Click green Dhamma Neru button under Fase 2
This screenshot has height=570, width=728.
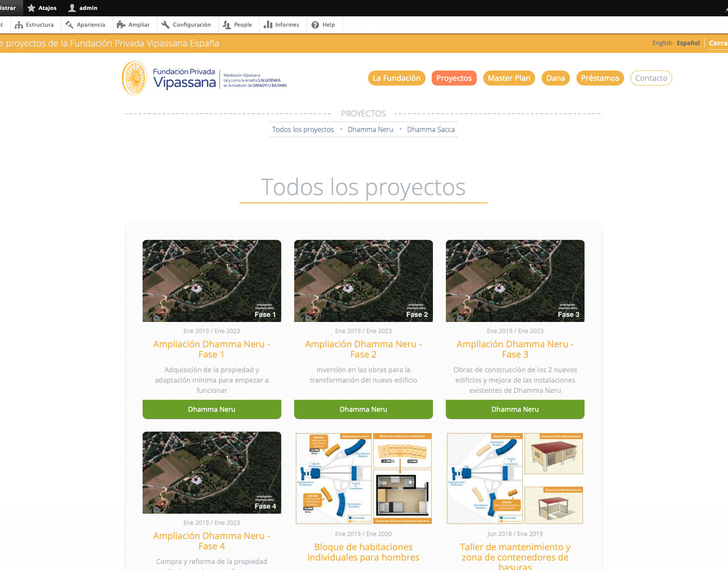tap(363, 409)
